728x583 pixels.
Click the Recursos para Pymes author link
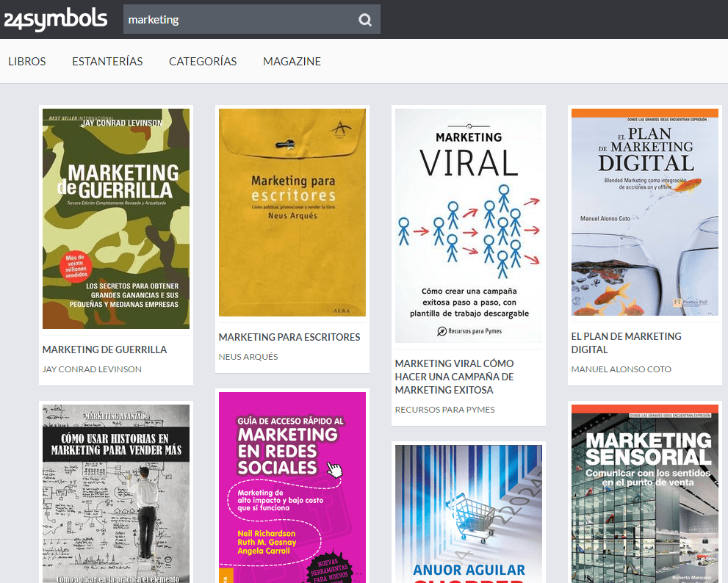click(x=445, y=409)
